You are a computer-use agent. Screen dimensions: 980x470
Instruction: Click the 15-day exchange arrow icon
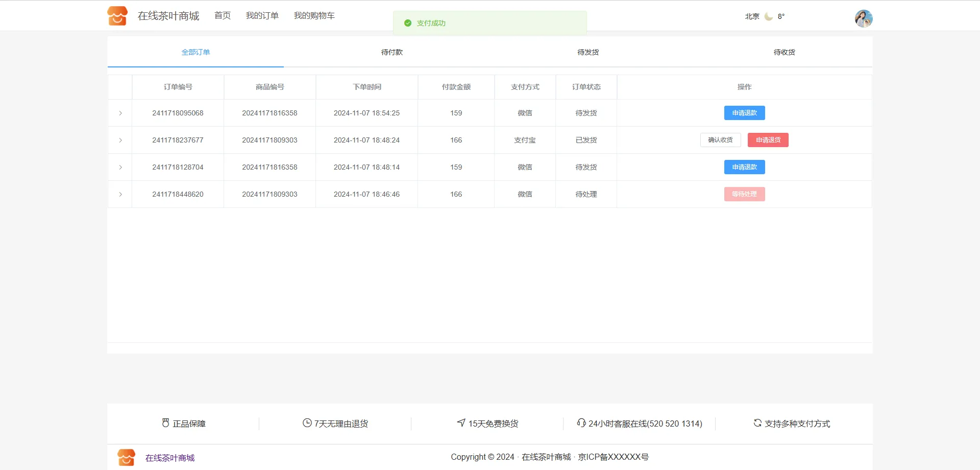(461, 423)
